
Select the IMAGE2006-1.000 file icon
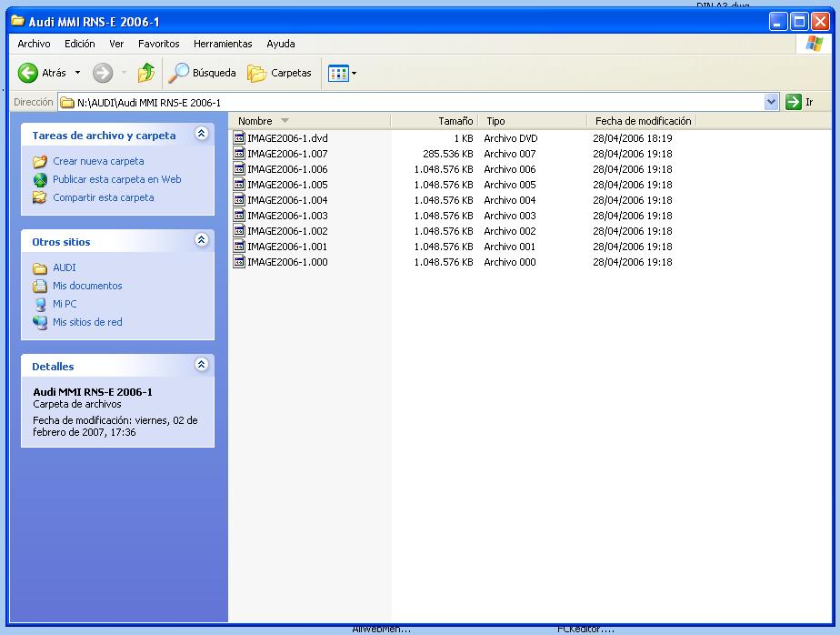pyautogui.click(x=239, y=262)
